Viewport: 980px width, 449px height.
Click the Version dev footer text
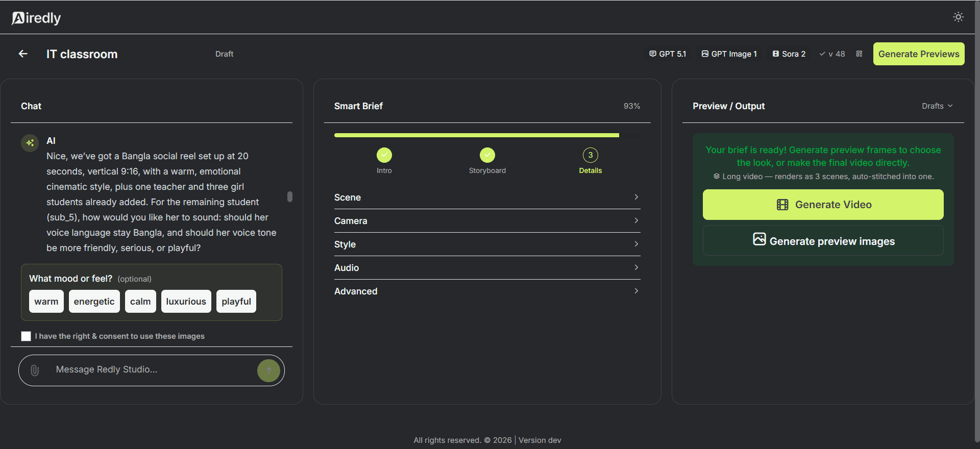[x=540, y=440]
